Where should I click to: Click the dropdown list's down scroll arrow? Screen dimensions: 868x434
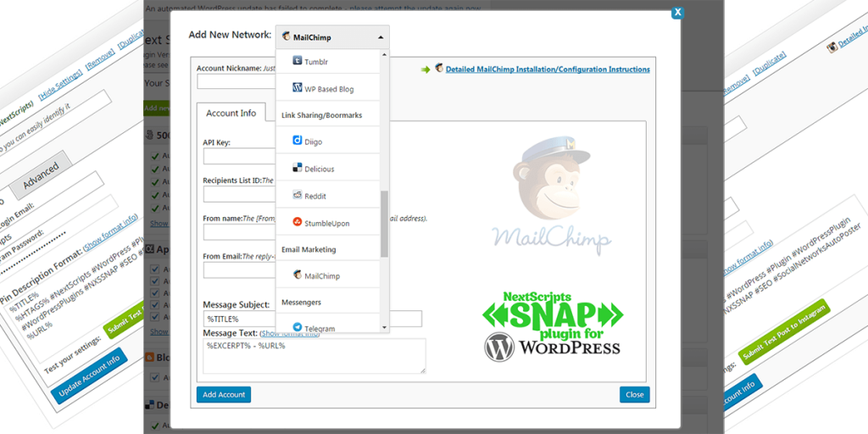pos(384,328)
